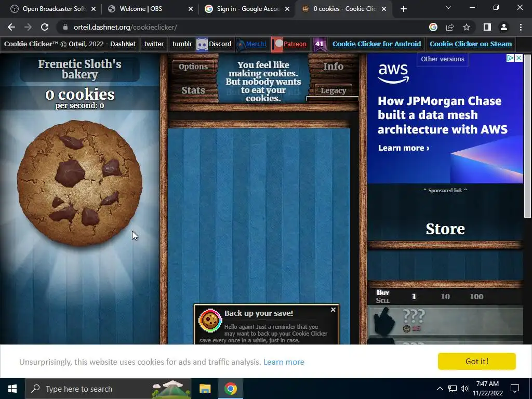
Task: Open the Other versions dropdown
Action: (x=443, y=59)
